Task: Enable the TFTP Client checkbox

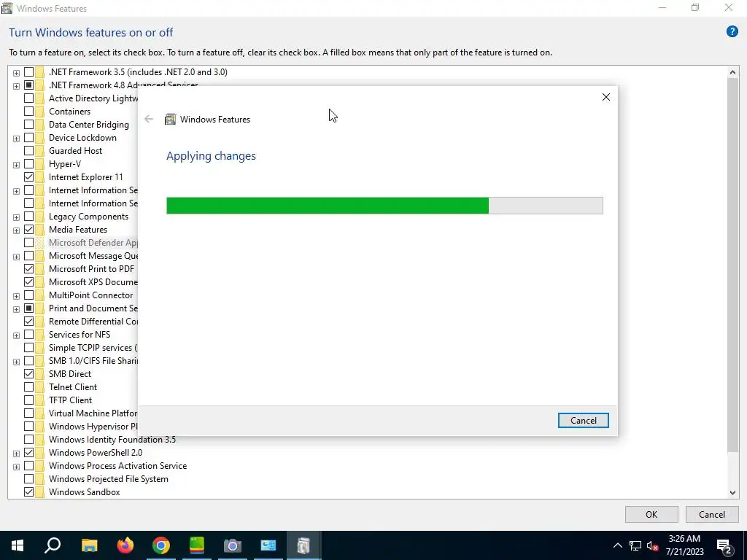Action: [x=28, y=400]
